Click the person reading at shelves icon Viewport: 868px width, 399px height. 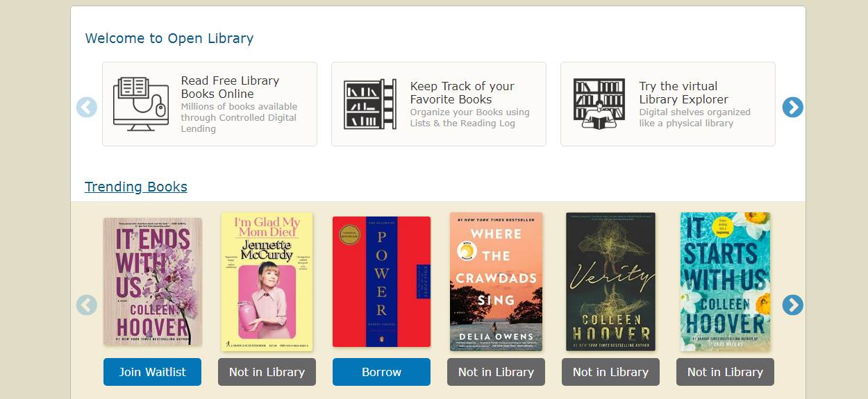coord(599,104)
